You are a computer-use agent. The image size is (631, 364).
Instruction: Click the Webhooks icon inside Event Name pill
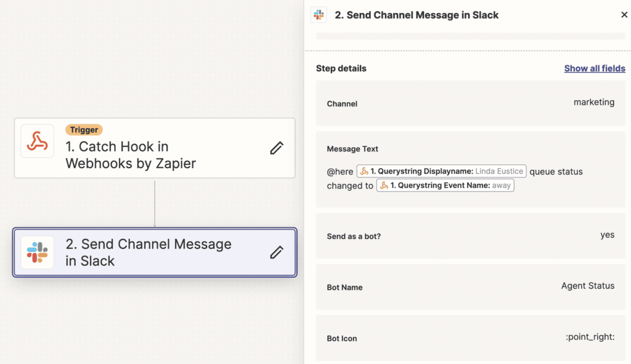click(x=384, y=185)
